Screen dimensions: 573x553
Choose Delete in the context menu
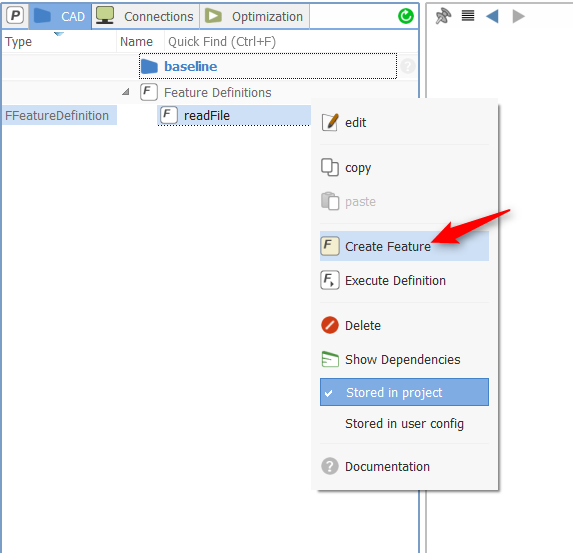[404, 325]
